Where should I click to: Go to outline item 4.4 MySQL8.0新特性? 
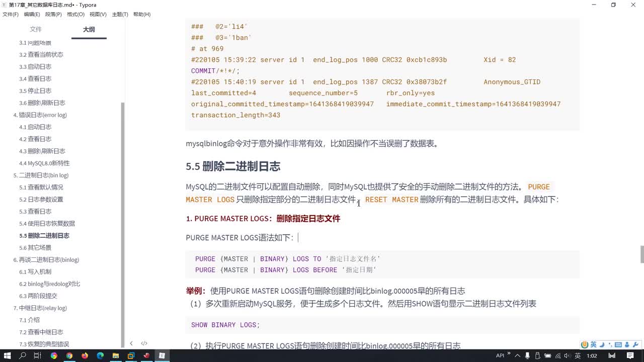[x=44, y=163]
